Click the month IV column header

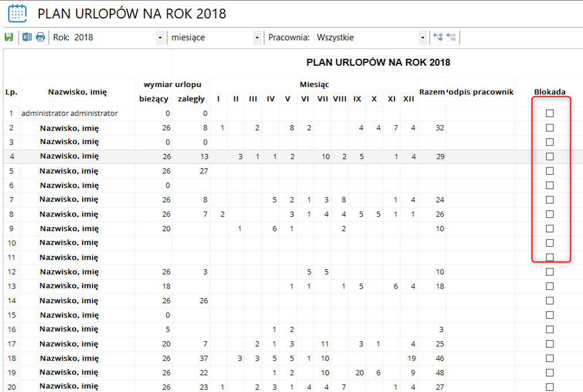point(270,99)
